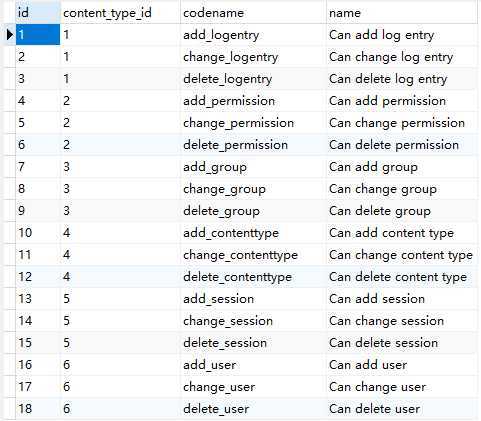481x421 pixels.
Task: Click the add_session codename cell
Action: click(253, 299)
